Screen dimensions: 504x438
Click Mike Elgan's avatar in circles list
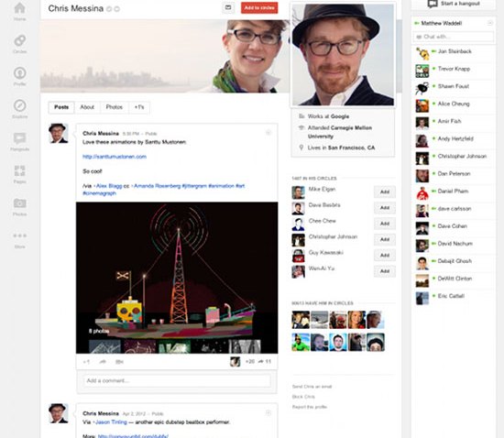[x=299, y=192]
